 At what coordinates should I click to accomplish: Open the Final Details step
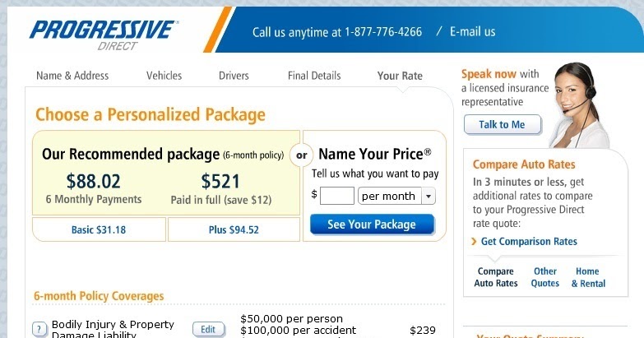(x=314, y=76)
